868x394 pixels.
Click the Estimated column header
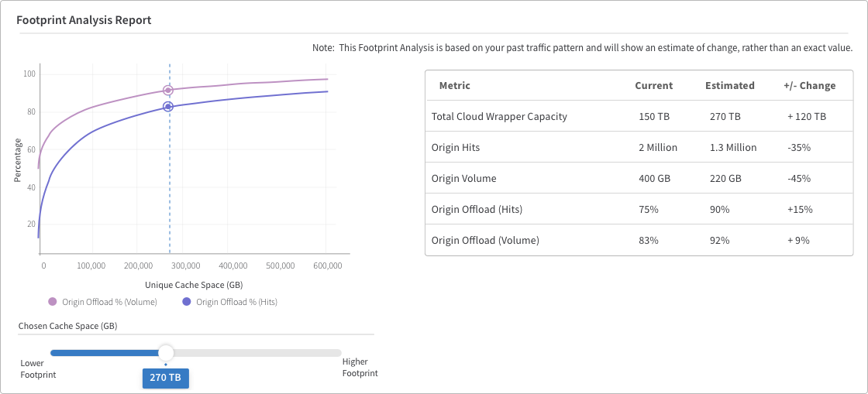coord(729,85)
